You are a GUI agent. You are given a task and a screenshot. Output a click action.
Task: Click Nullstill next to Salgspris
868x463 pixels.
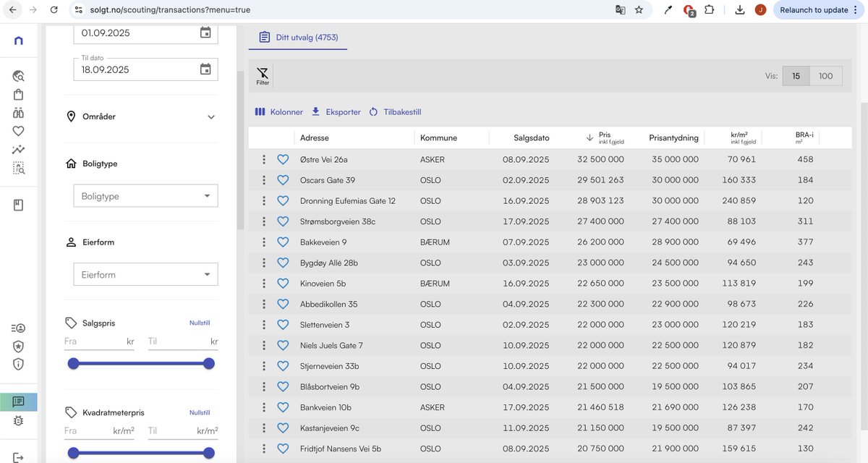200,323
